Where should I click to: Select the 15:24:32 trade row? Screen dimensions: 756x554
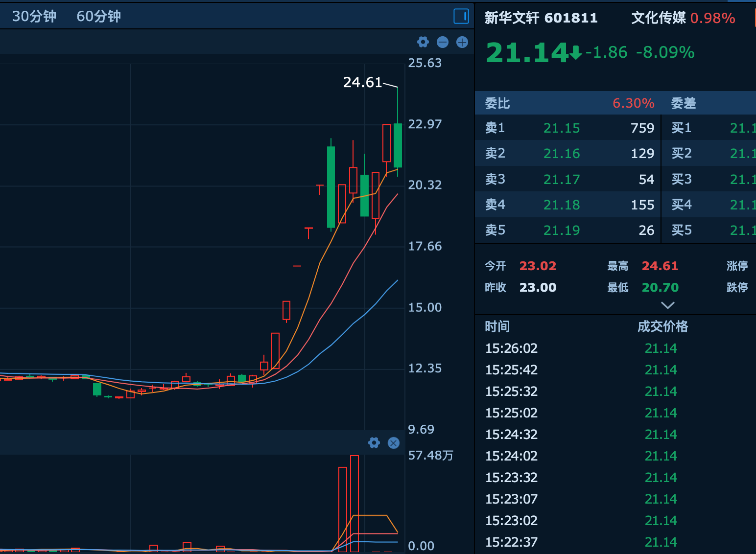[x=615, y=435]
